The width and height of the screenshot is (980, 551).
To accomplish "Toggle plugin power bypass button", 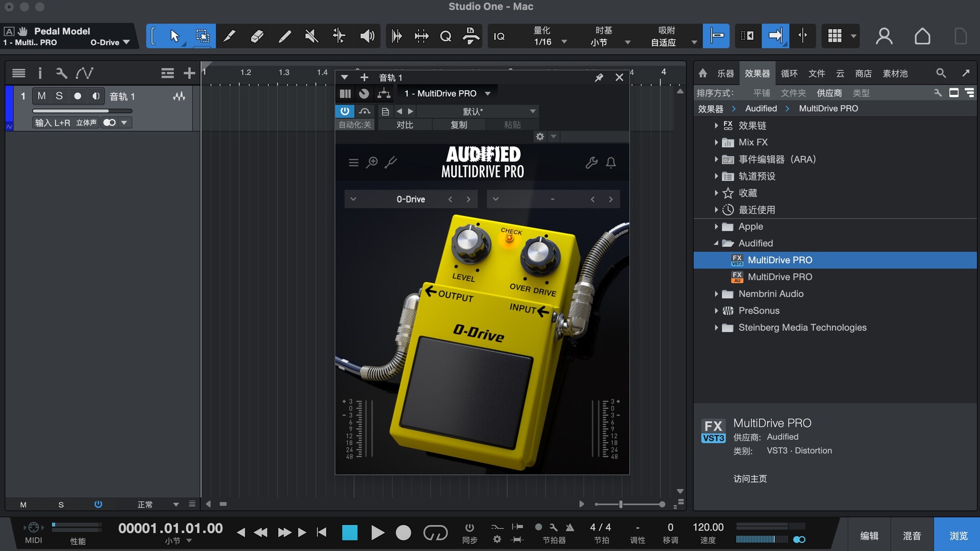I will [345, 111].
